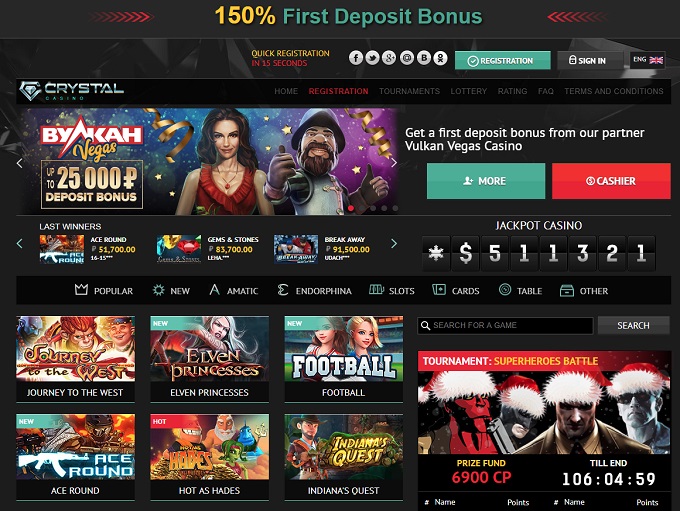Open the Cards games category

456,290
